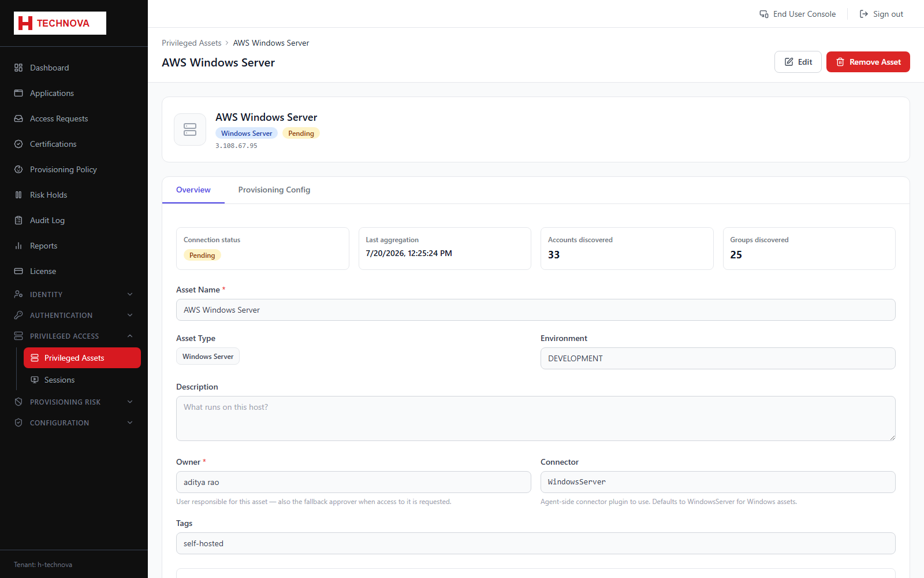Screen dimensions: 924x578
Task: Click Privileged Assets breadcrumb link
Action: (x=192, y=43)
